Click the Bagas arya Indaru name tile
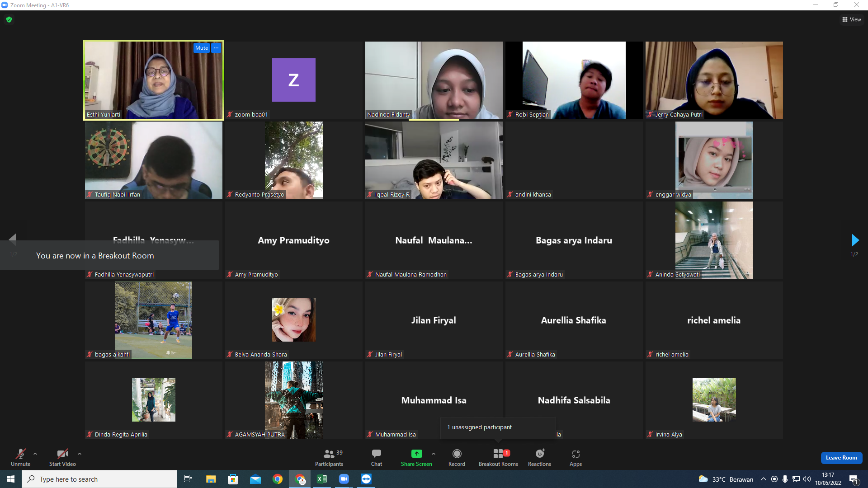 [x=574, y=240]
